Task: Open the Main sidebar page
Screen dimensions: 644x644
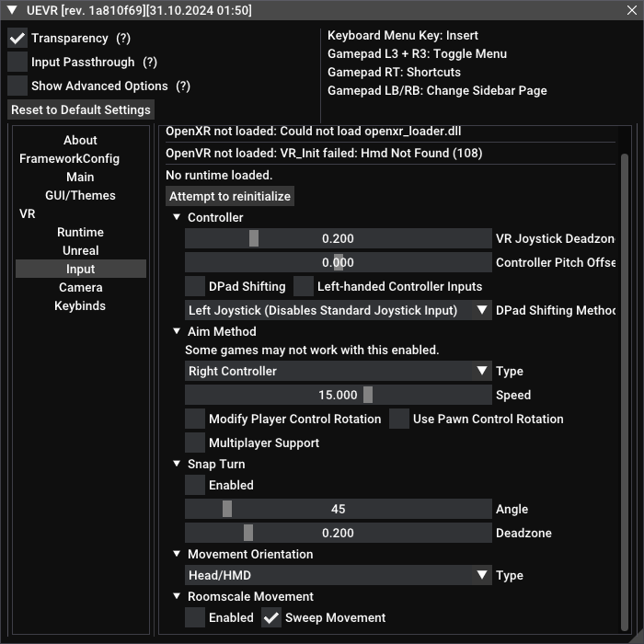Action: point(81,177)
